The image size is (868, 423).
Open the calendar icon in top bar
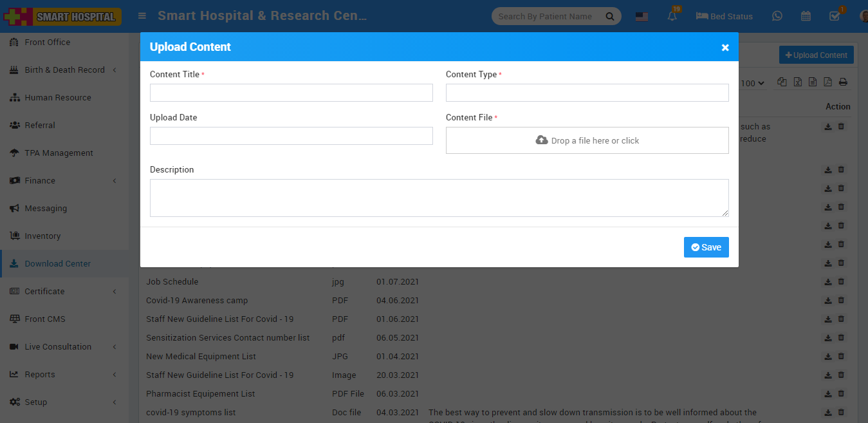806,16
